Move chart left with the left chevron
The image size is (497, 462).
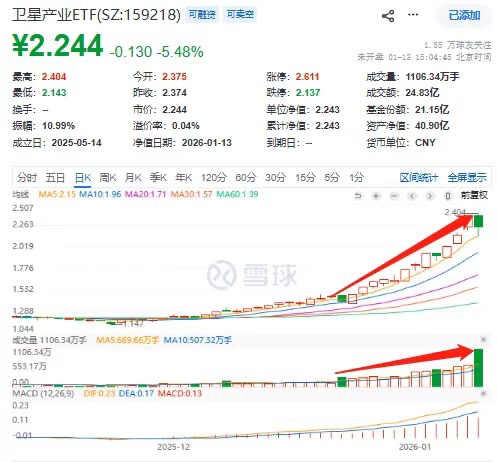[x=412, y=196]
